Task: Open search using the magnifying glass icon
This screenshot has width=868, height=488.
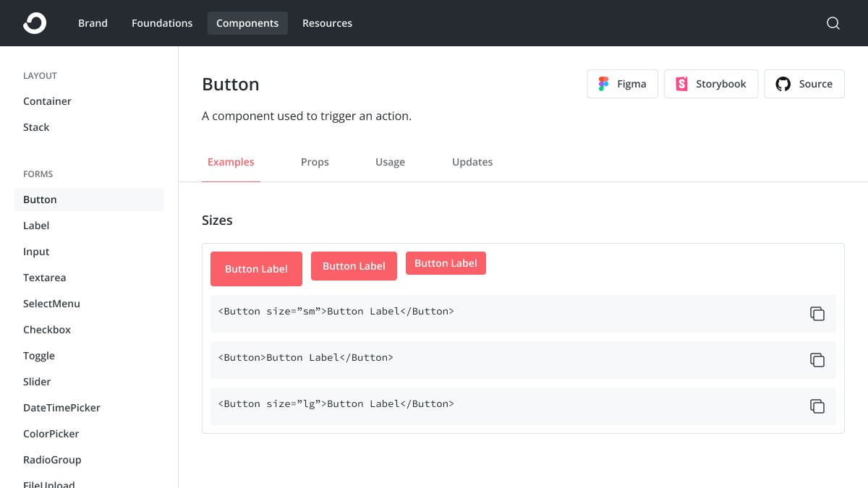Action: 833,23
